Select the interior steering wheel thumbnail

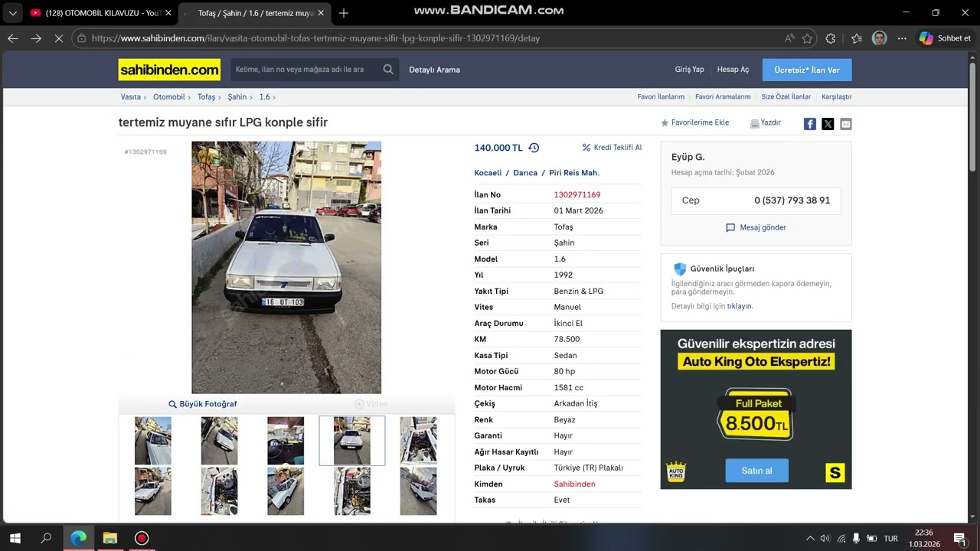[286, 441]
